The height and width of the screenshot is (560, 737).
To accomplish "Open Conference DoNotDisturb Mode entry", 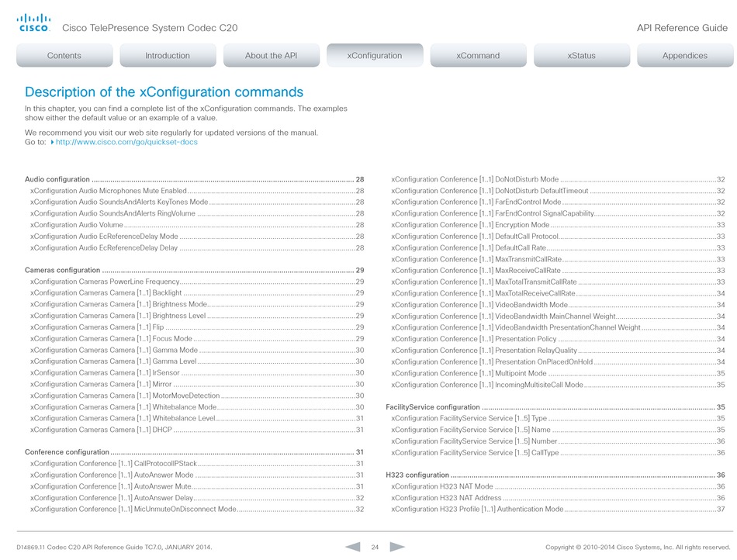I will pos(558,179).
